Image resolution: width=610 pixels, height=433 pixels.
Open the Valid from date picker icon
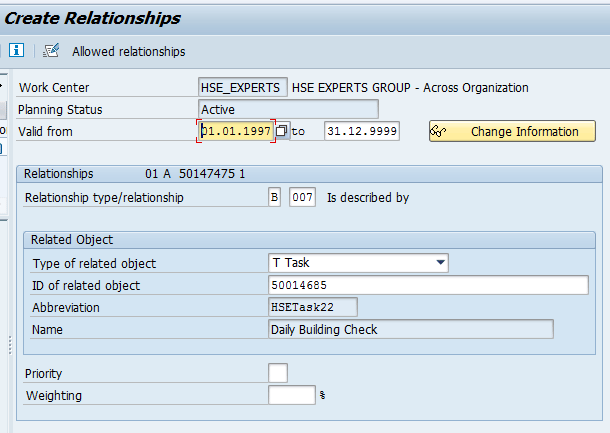(282, 132)
